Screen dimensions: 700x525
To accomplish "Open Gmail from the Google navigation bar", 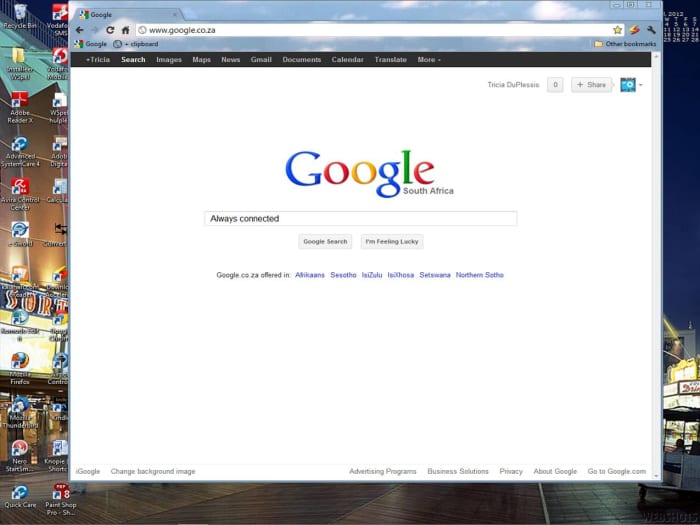I will [x=261, y=59].
